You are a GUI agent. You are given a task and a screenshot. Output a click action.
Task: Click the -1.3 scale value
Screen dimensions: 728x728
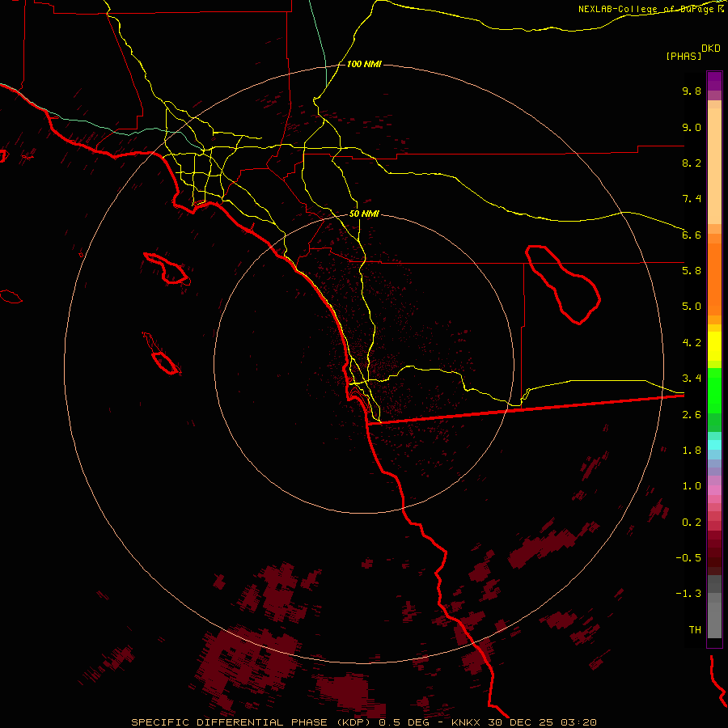coord(688,594)
